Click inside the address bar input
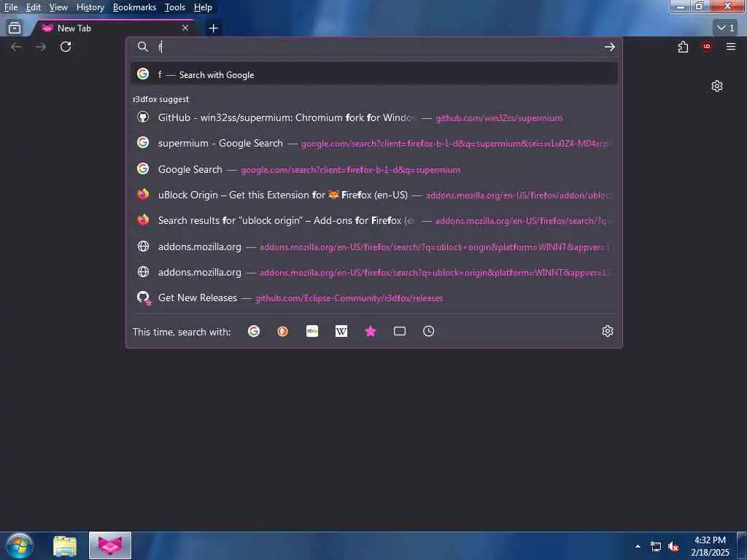The height and width of the screenshot is (560, 747). click(376, 47)
